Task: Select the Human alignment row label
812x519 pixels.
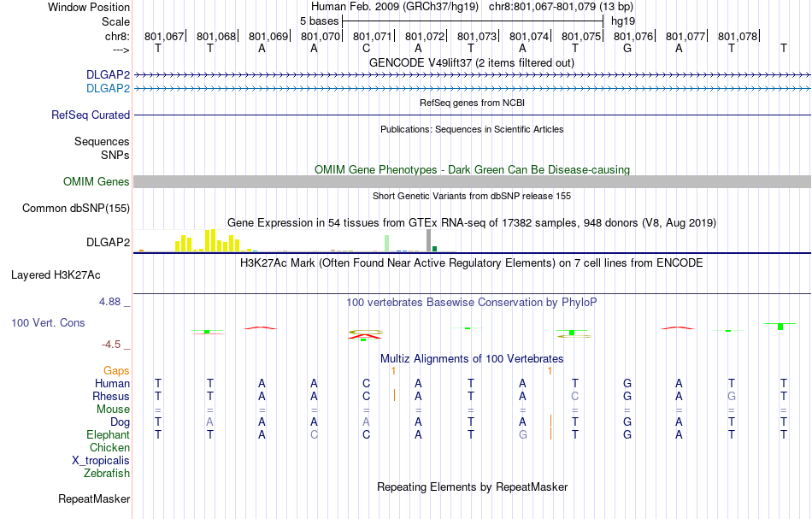Action: tap(112, 384)
